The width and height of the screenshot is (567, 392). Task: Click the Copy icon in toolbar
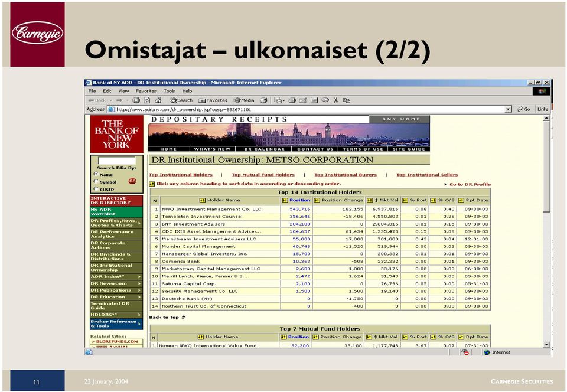click(x=347, y=100)
